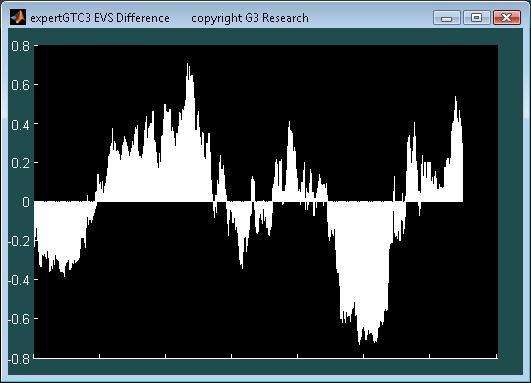Click the rightmost positive peak near plot end
Image resolution: width=531 pixels, height=383 pixels.
click(x=455, y=98)
